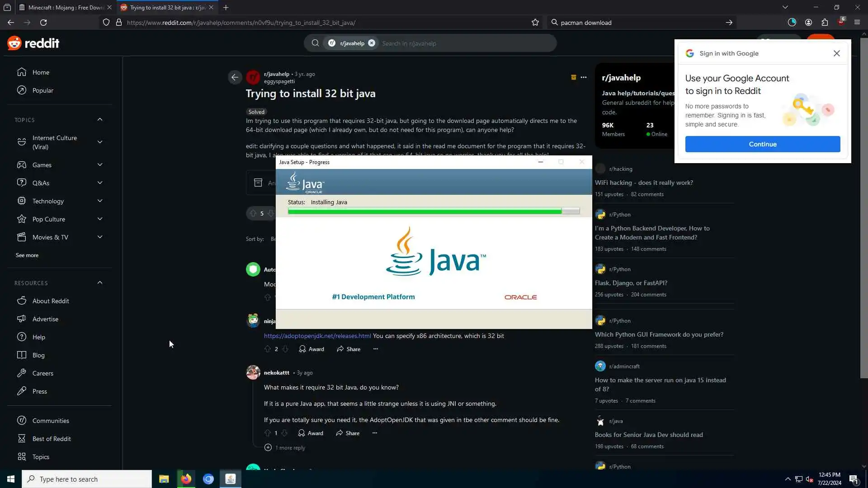Open the adoptopenjdk.net releases link

[x=317, y=336]
